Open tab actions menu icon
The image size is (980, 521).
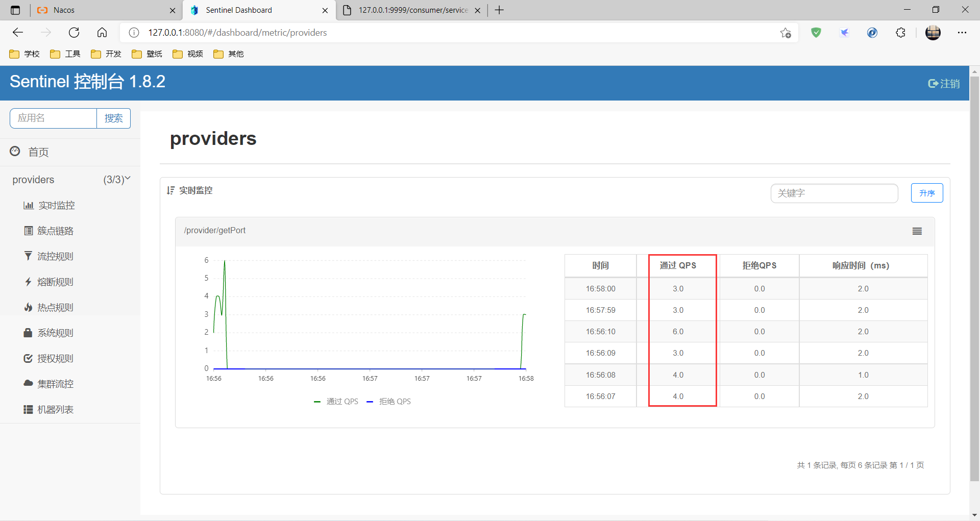(x=15, y=10)
